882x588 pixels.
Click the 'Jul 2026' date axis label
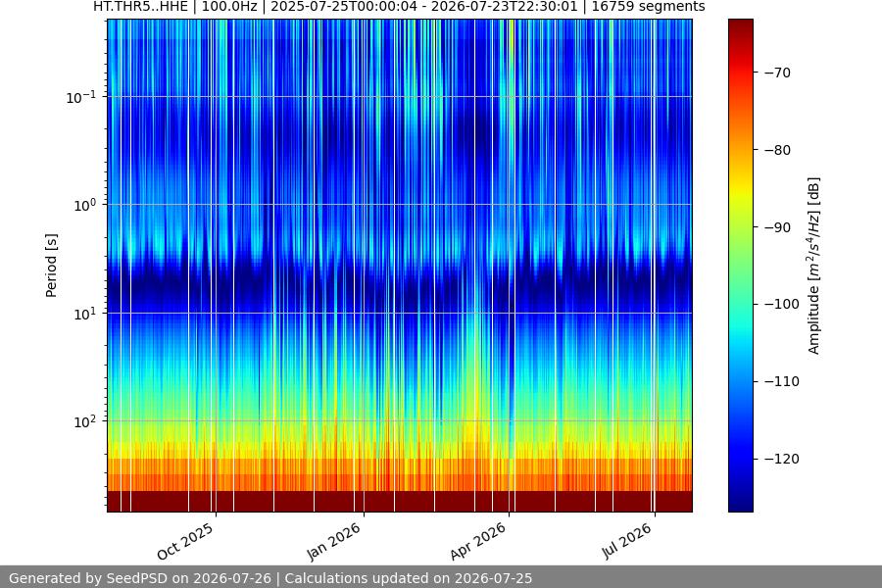pyautogui.click(x=627, y=541)
